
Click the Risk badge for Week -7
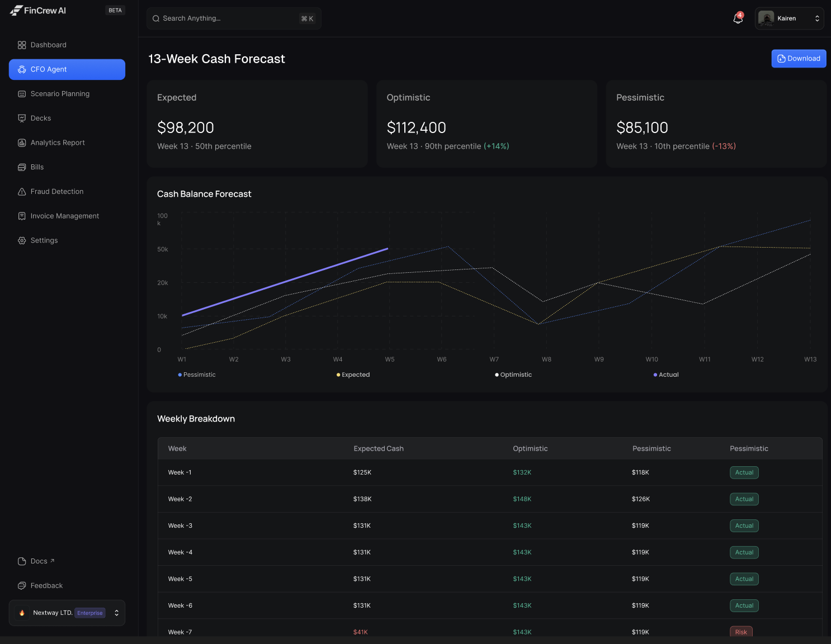pyautogui.click(x=741, y=632)
